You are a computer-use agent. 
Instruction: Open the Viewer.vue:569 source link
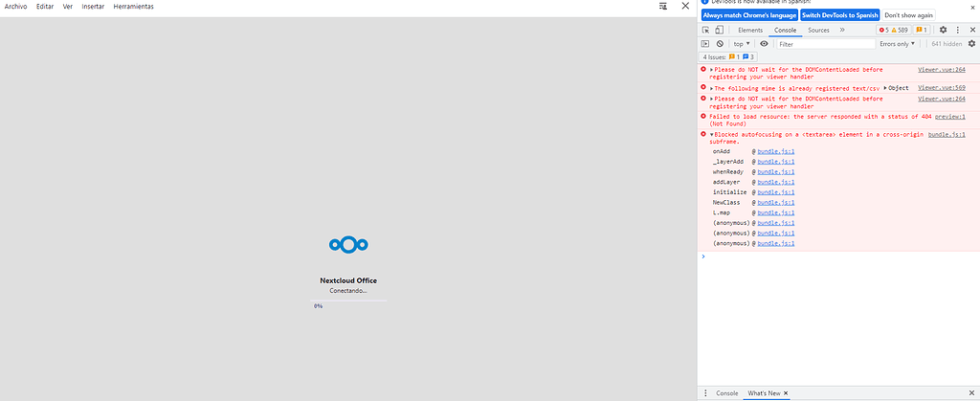pos(942,87)
